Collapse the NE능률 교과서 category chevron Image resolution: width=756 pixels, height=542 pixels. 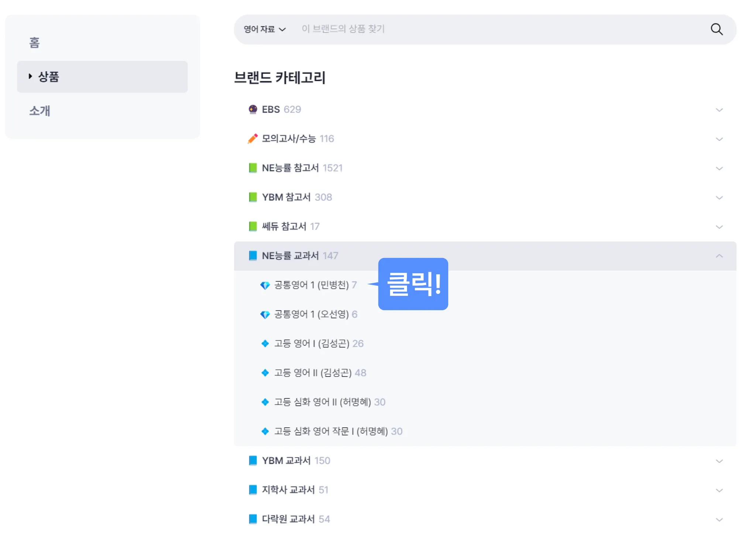[x=719, y=256]
